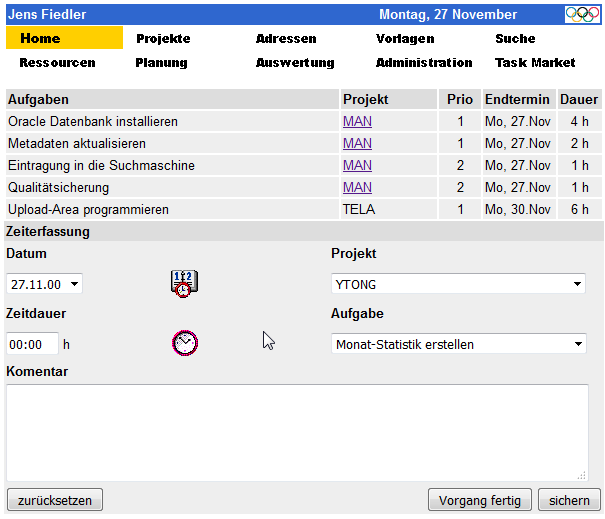Go to the Projekte menu
Screen dimensions: 605x519
click(163, 39)
